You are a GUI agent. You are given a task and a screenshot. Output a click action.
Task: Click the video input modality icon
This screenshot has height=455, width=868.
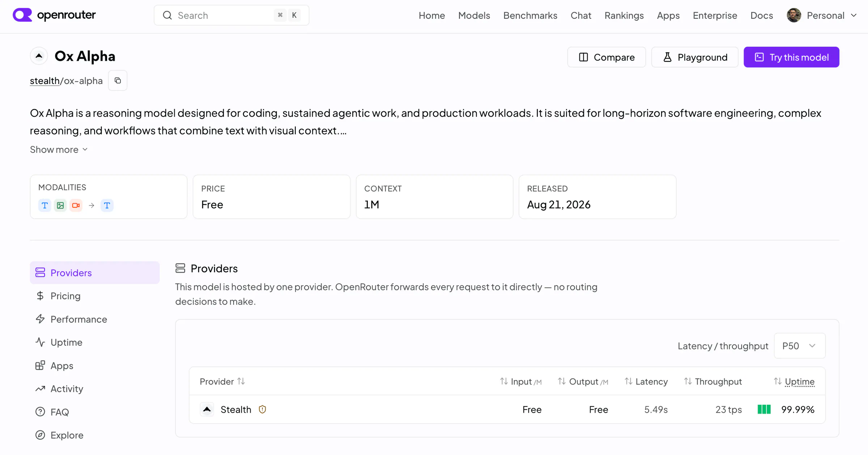(x=76, y=205)
